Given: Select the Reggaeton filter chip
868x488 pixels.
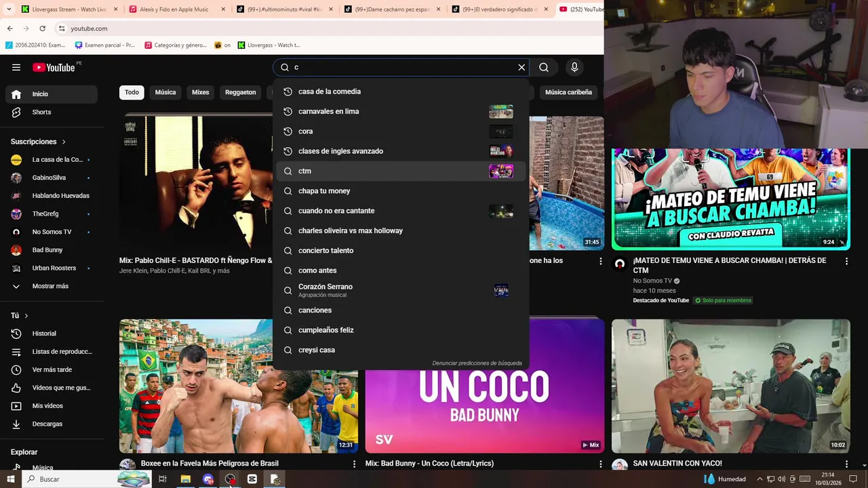Looking at the screenshot, I should [241, 92].
